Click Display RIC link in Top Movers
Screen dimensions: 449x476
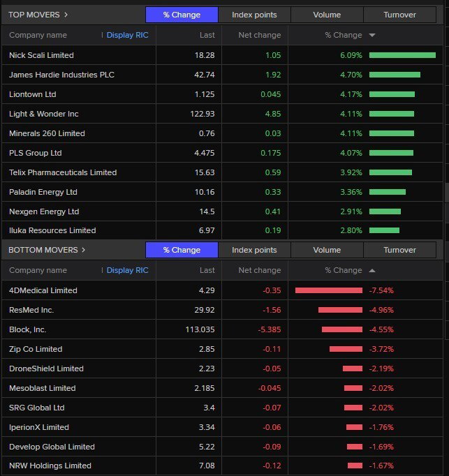pyautogui.click(x=127, y=35)
